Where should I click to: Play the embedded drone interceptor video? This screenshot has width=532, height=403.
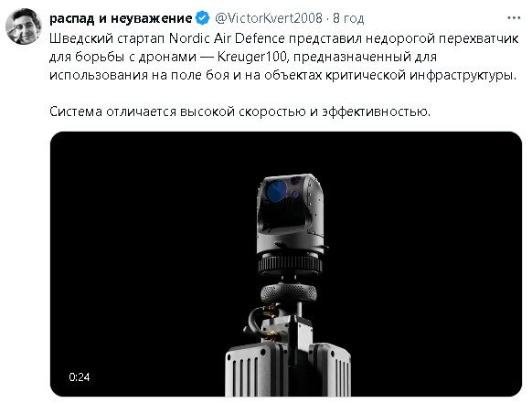286,264
